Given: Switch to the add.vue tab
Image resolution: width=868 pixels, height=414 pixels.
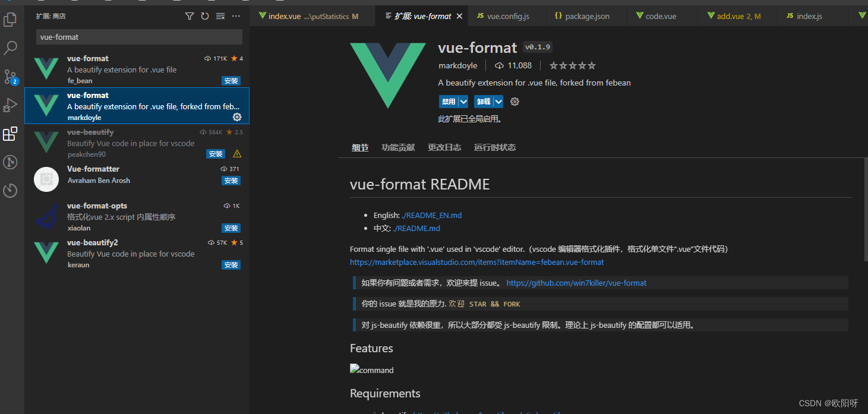Looking at the screenshot, I should (737, 16).
